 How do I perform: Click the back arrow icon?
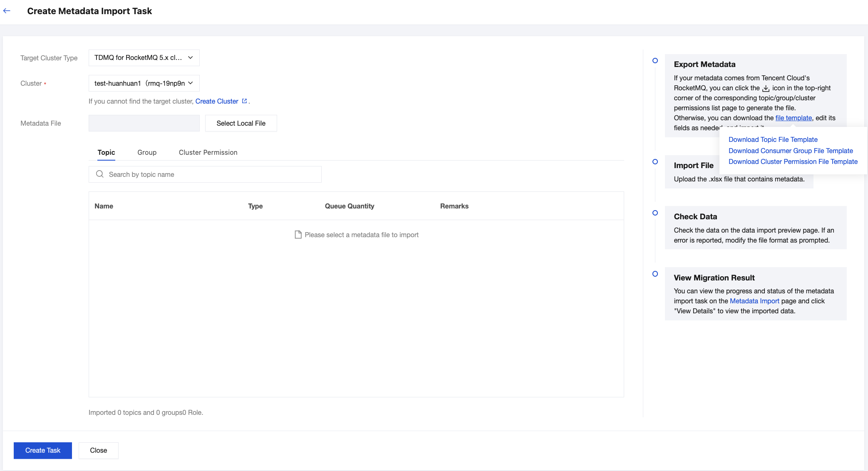tap(7, 11)
